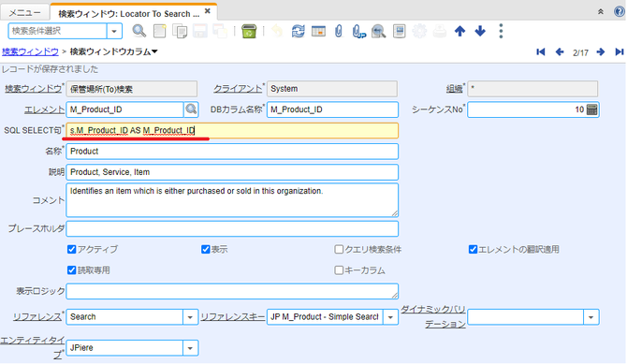Click the シーケンスNo number field

[527, 109]
